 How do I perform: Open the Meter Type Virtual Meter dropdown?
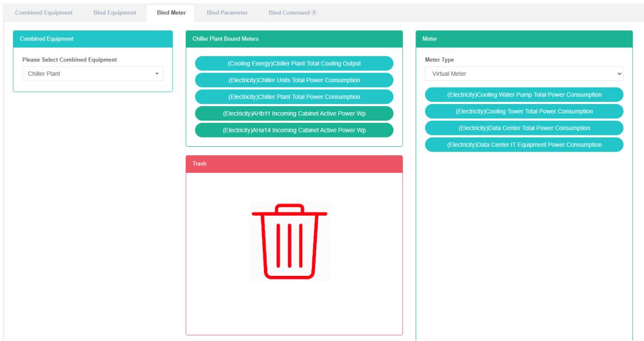click(x=524, y=74)
